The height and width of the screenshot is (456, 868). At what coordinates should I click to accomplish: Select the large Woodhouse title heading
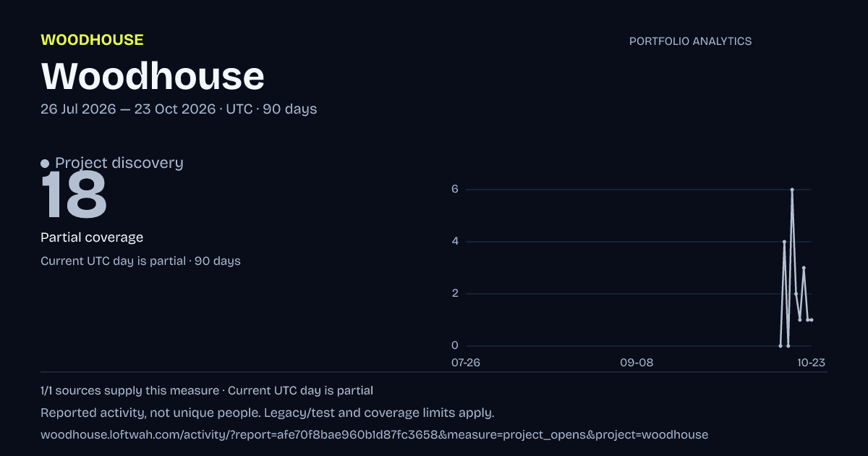pos(153,76)
